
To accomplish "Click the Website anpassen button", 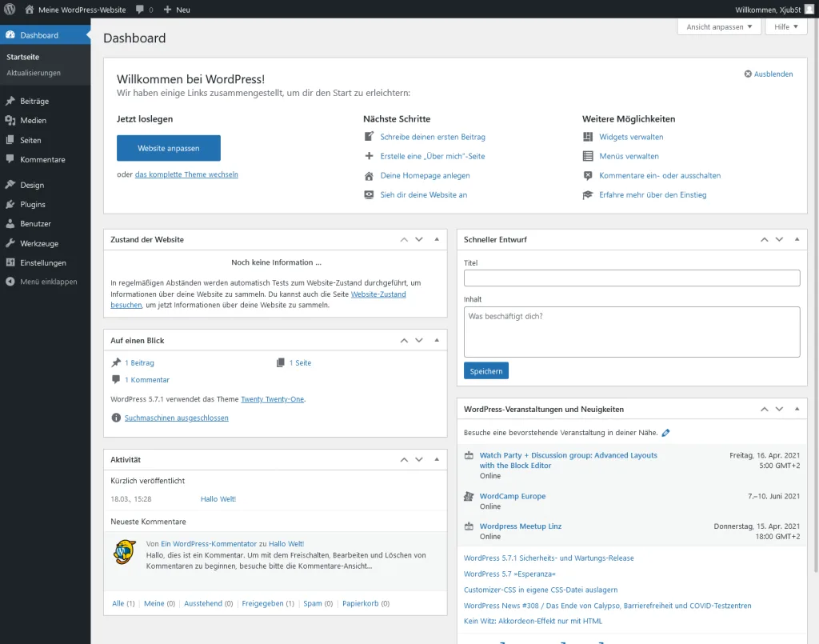I will [x=168, y=148].
